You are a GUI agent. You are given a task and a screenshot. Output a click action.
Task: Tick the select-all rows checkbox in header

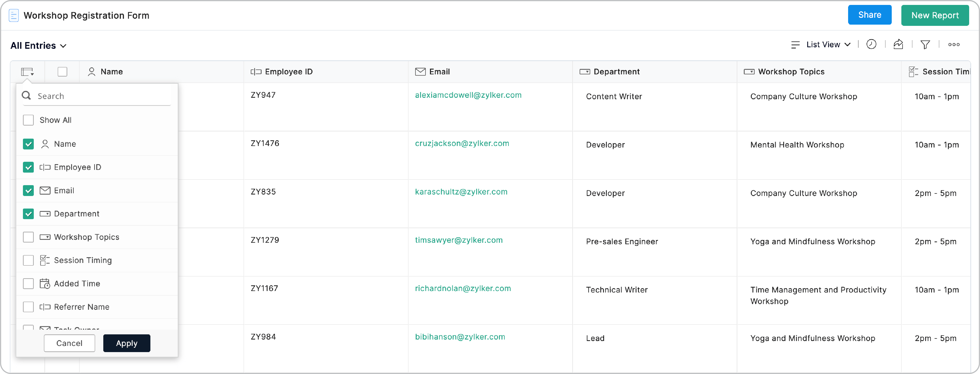(x=62, y=72)
